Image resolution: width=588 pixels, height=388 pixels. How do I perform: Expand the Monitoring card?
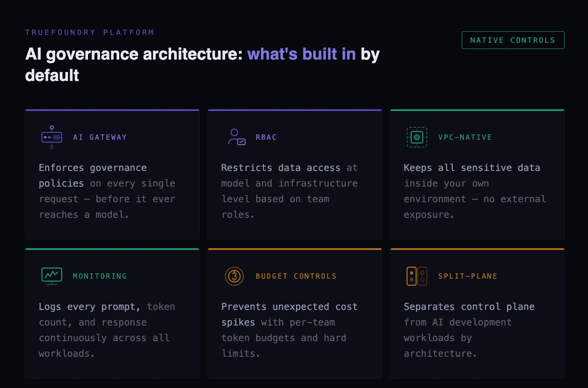tap(112, 313)
